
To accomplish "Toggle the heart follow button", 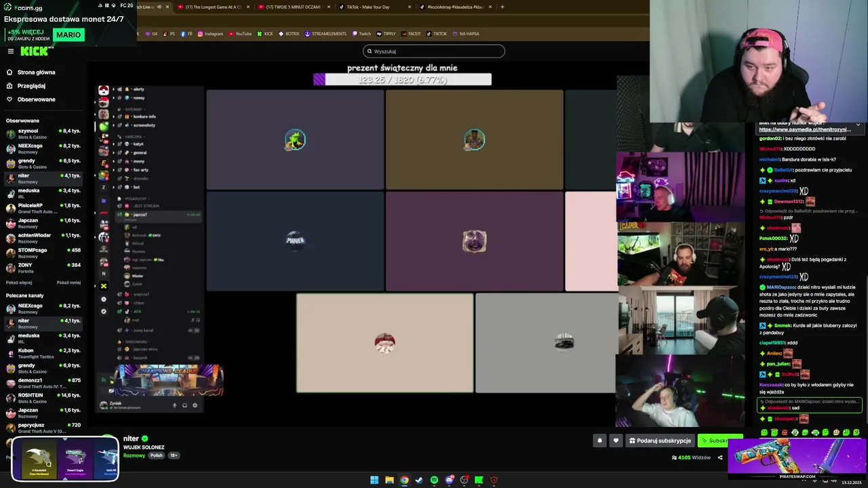I will (616, 441).
